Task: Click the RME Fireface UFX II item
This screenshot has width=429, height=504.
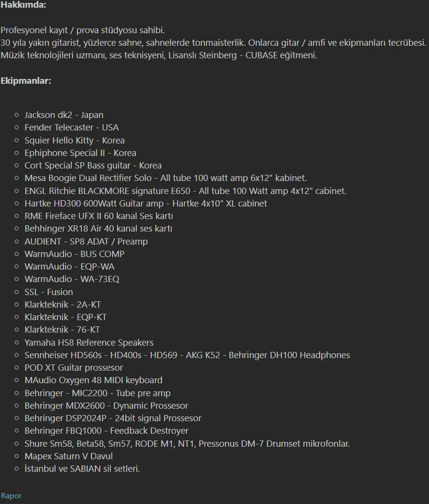Action: (99, 216)
